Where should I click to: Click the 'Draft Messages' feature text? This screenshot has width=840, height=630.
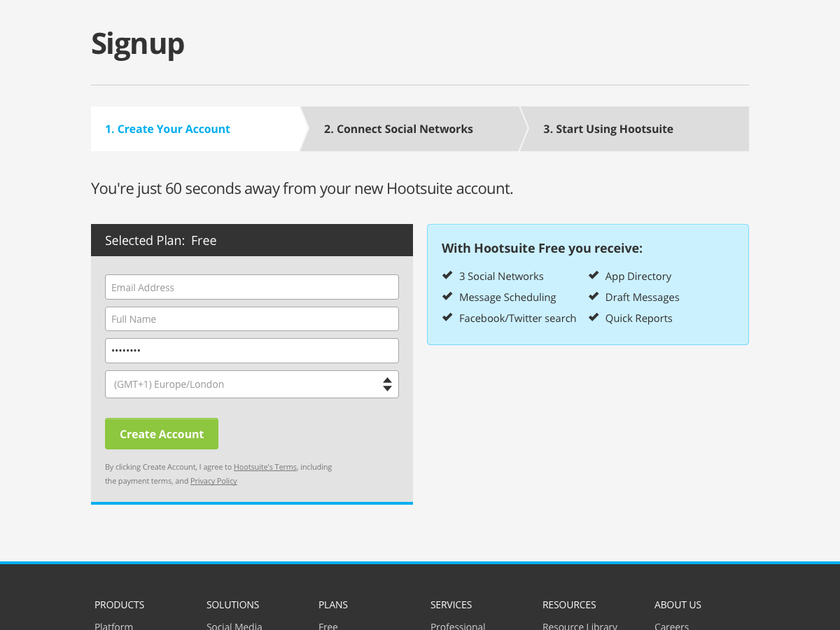tap(643, 297)
